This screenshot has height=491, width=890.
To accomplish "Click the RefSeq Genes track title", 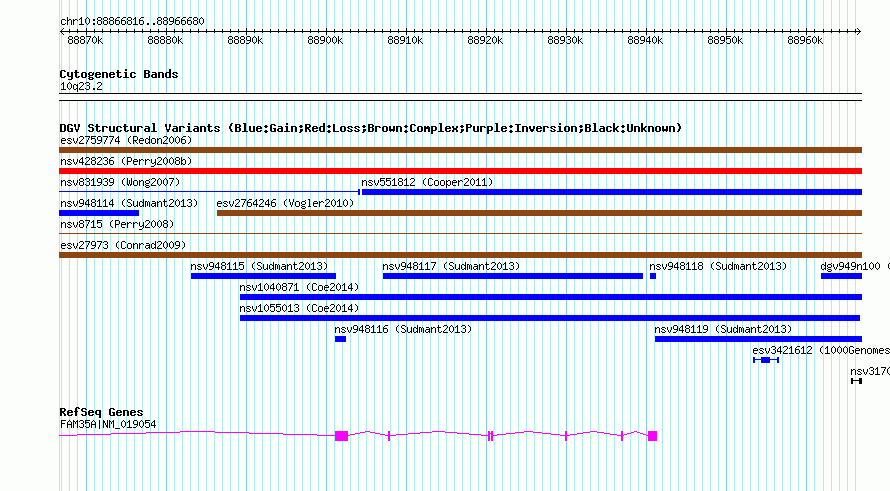I will [x=101, y=412].
